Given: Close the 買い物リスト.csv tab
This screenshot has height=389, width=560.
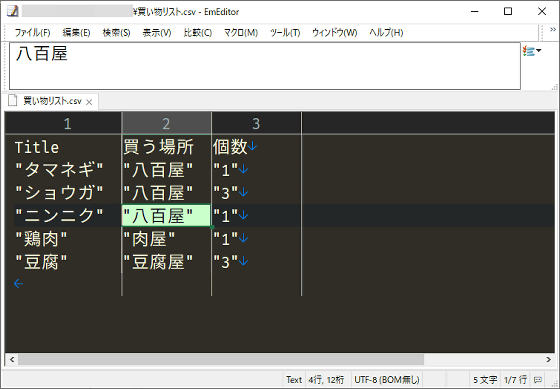Looking at the screenshot, I should [x=89, y=102].
